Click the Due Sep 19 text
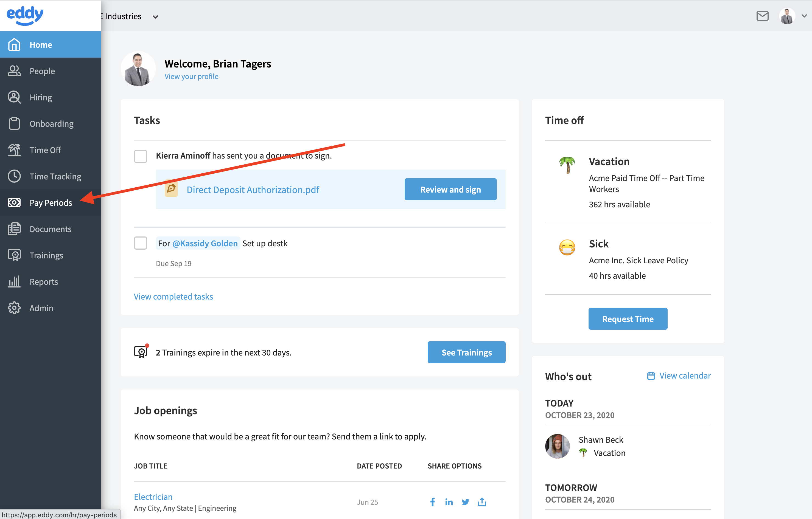Image resolution: width=812 pixels, height=519 pixels. [x=173, y=263]
